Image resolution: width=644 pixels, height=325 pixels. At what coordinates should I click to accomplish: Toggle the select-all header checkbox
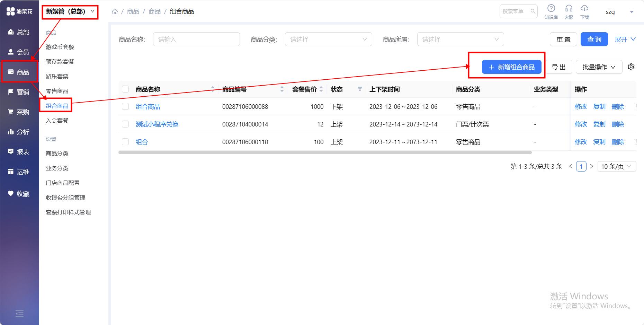click(125, 89)
